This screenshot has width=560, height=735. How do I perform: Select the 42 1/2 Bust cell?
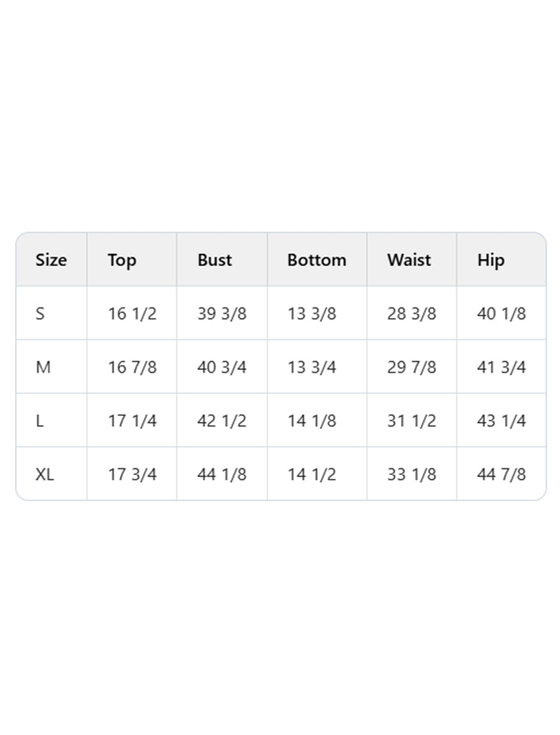click(222, 421)
